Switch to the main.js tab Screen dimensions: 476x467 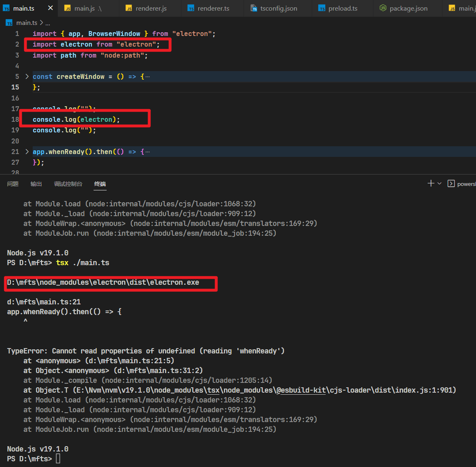coord(88,8)
